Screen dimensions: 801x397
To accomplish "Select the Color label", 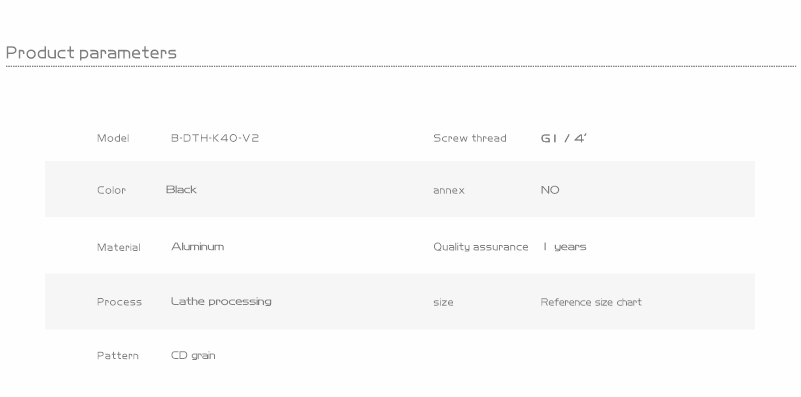I will tap(111, 190).
